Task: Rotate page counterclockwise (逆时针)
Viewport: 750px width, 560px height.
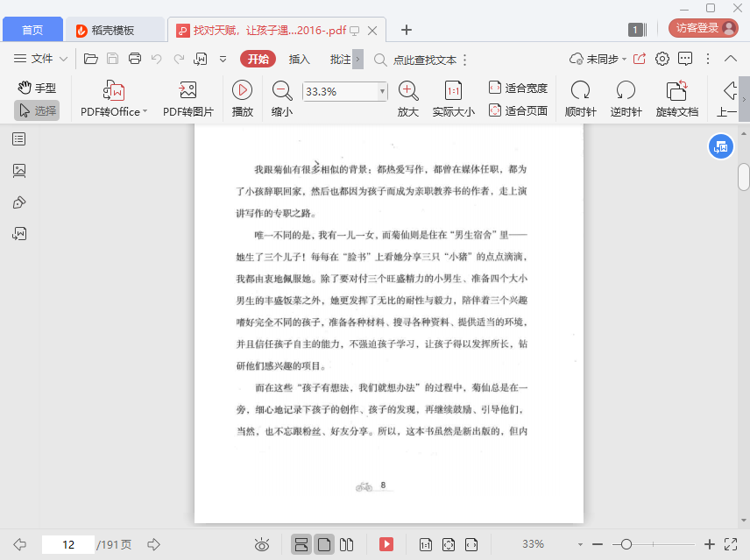Action: tap(626, 98)
